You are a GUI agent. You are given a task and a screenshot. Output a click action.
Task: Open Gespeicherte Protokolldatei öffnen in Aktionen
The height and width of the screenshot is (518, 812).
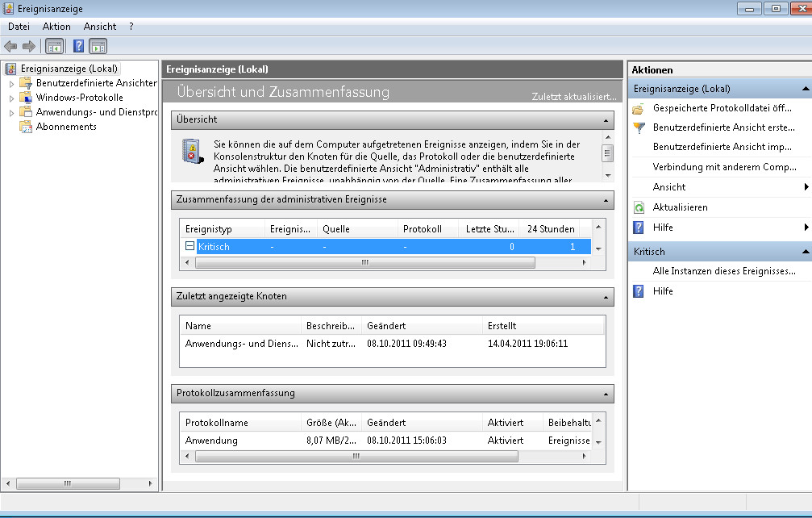pyautogui.click(x=722, y=108)
